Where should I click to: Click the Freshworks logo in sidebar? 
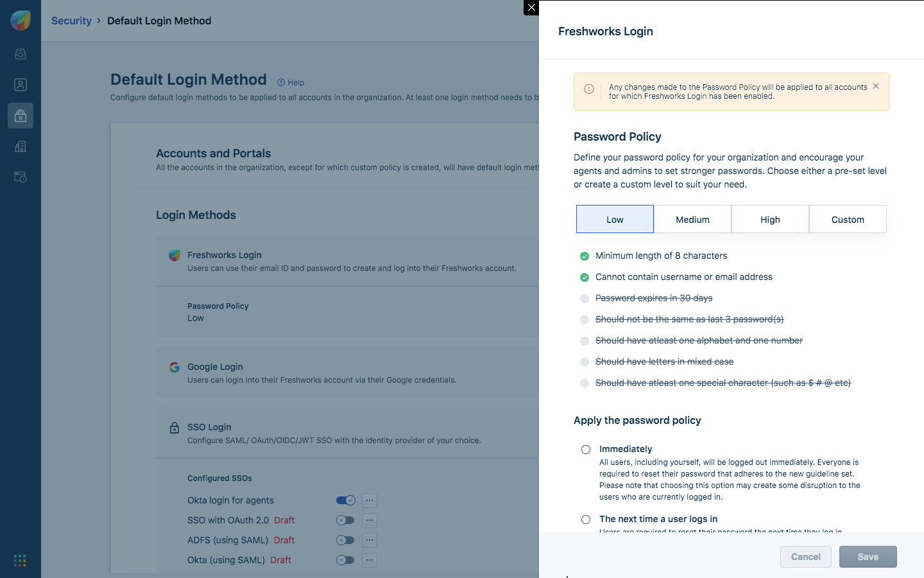[x=21, y=21]
